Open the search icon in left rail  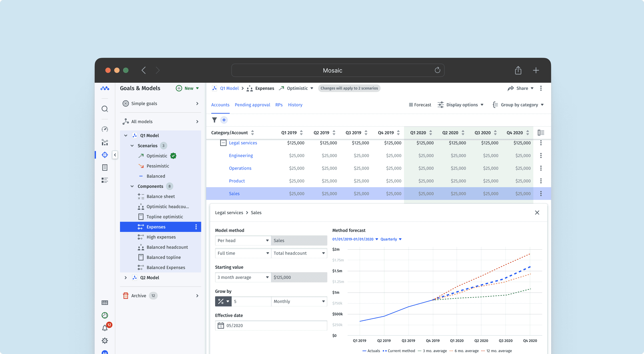[x=105, y=109]
